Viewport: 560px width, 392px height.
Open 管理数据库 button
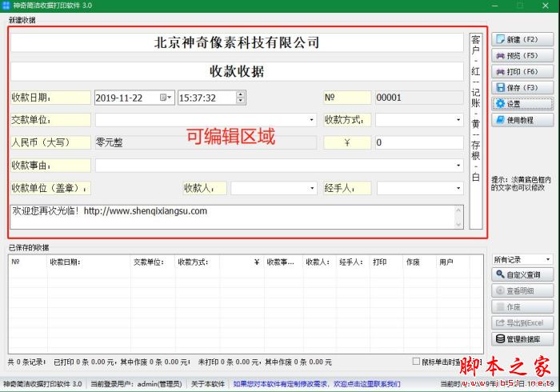[x=522, y=339]
